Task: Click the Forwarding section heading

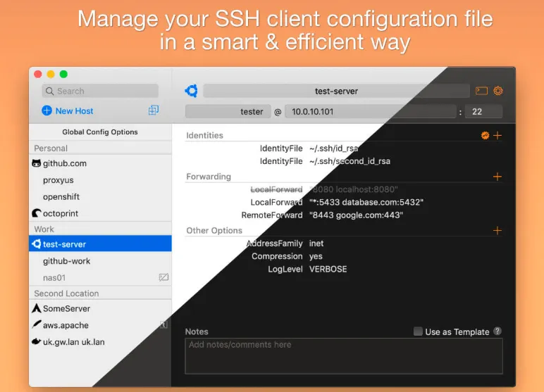Action: coord(209,177)
